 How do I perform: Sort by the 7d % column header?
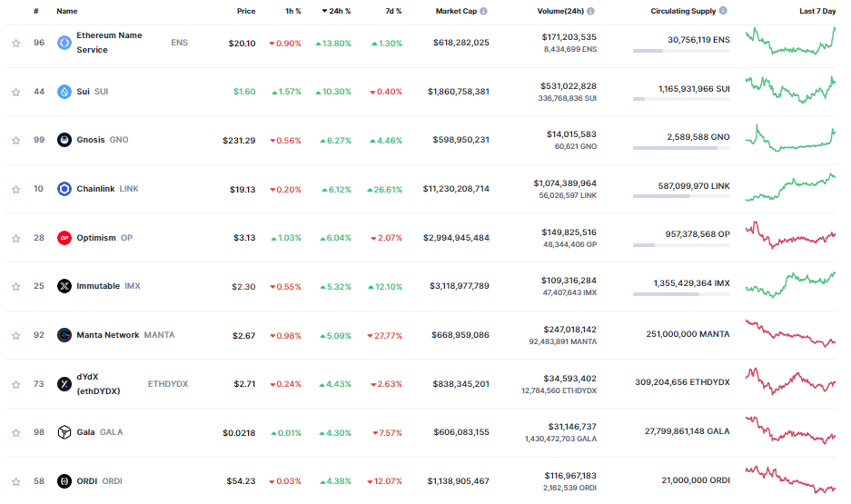click(392, 12)
